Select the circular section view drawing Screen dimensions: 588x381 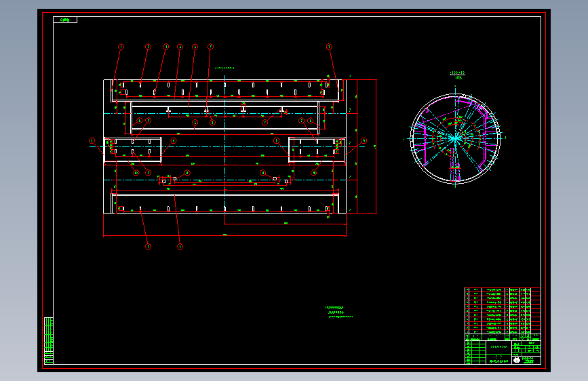click(x=456, y=138)
